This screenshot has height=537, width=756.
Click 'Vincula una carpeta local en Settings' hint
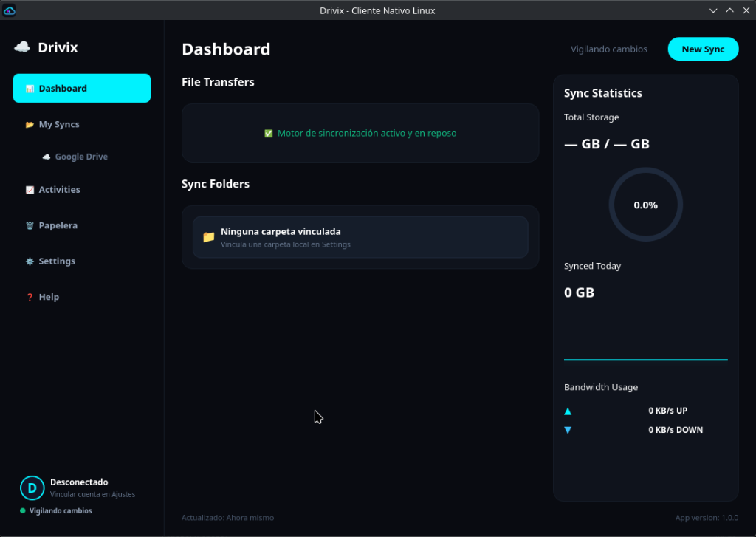286,244
